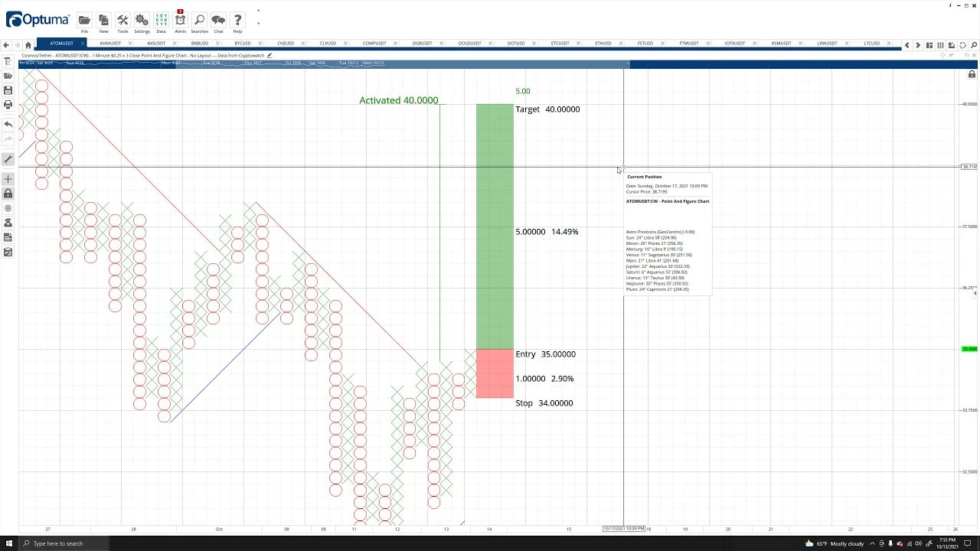Go back with the left arrow beside the Home icon

pyautogui.click(x=7, y=44)
